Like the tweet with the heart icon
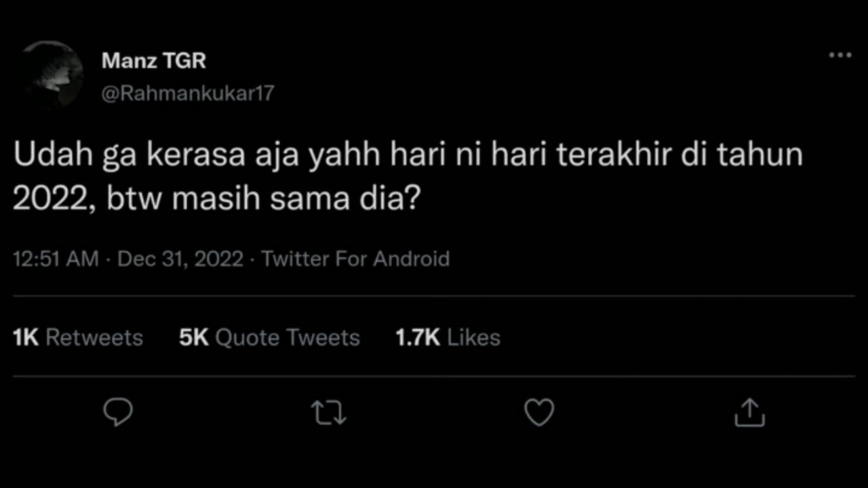868x488 pixels. tap(540, 412)
